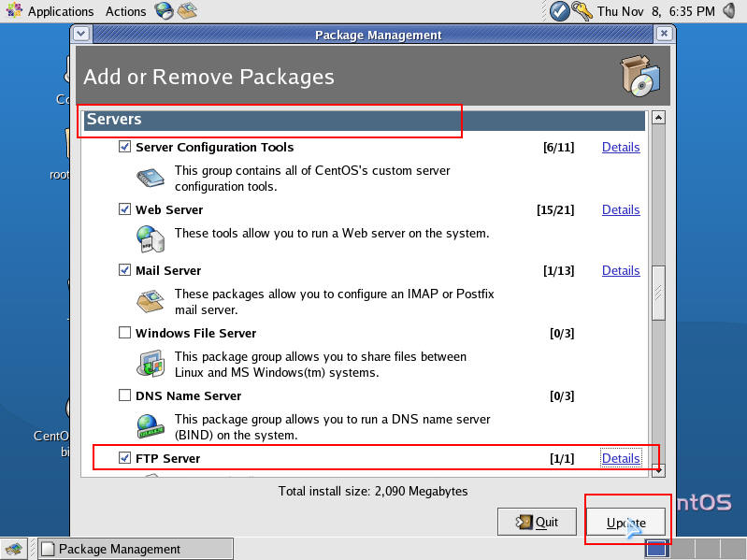Click the [1/13] package count
The image size is (747, 560).
559,270
